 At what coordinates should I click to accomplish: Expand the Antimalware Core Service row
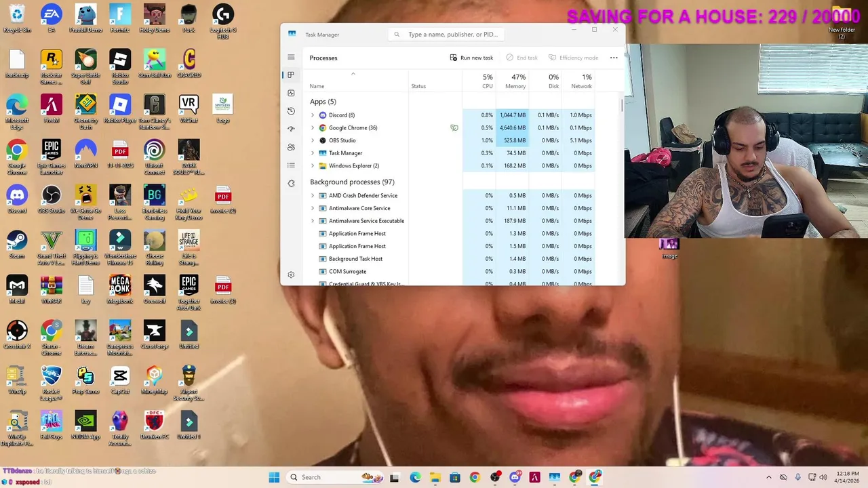click(x=313, y=208)
